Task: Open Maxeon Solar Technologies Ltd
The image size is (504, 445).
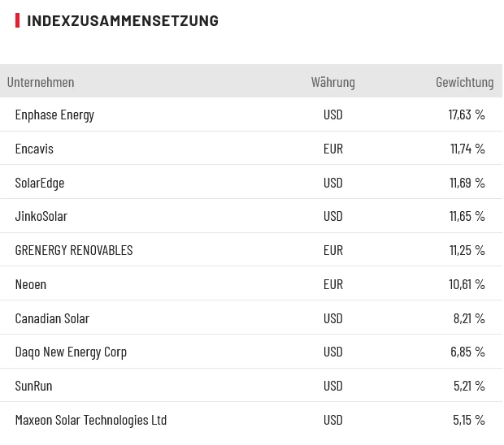Action: click(x=91, y=420)
